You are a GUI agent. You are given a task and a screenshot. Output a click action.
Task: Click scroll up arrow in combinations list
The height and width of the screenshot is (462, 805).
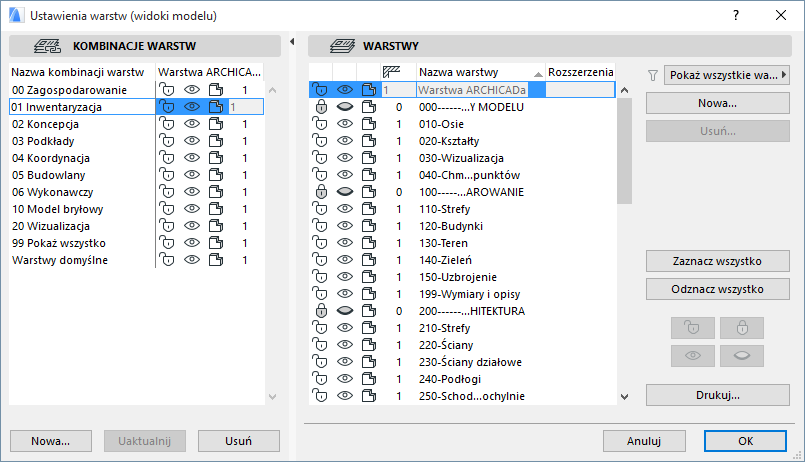(273, 90)
